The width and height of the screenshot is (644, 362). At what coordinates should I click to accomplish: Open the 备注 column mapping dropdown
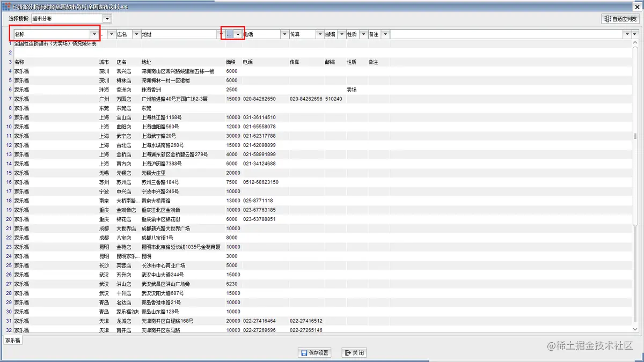[385, 34]
